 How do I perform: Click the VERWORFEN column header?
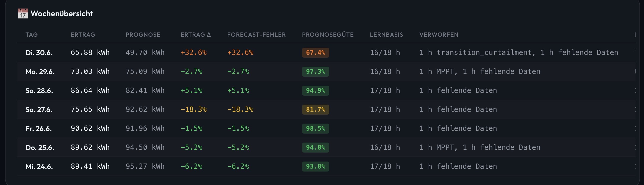(x=439, y=35)
